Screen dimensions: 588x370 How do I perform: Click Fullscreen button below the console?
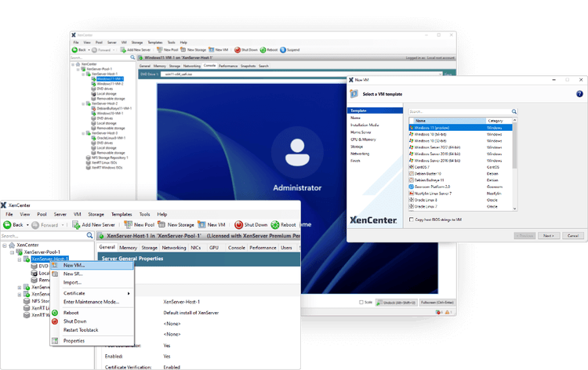[437, 303]
